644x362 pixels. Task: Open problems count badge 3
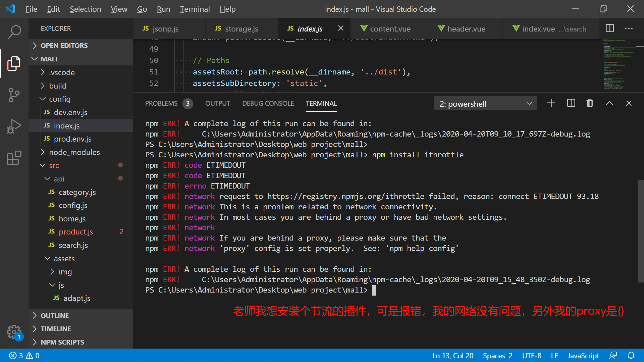point(188,103)
